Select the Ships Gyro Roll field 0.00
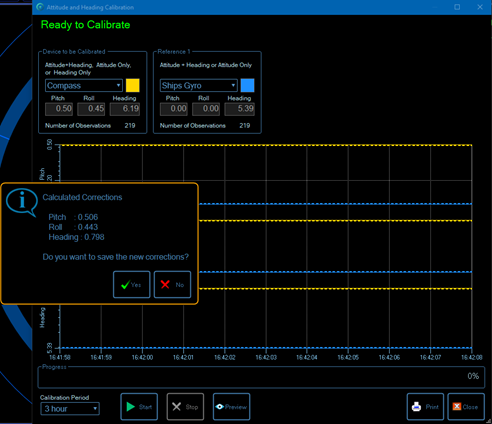Viewport: 492px width, 424px height. point(206,109)
